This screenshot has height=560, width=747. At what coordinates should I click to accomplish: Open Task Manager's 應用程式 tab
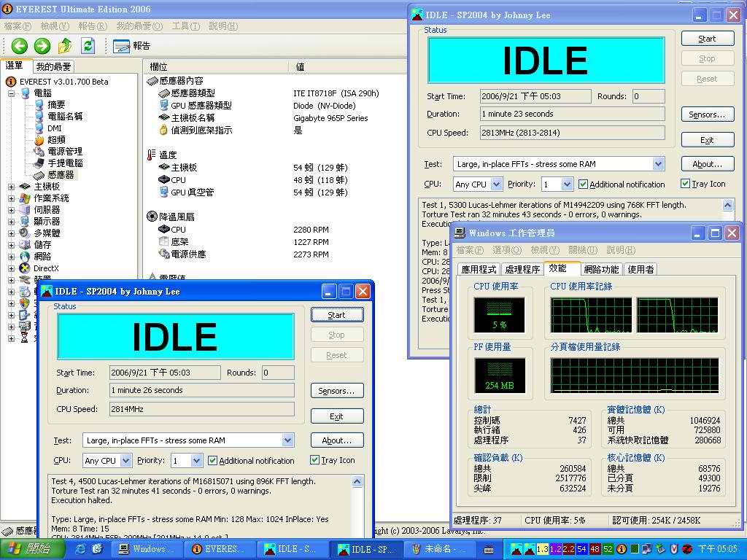pos(479,270)
